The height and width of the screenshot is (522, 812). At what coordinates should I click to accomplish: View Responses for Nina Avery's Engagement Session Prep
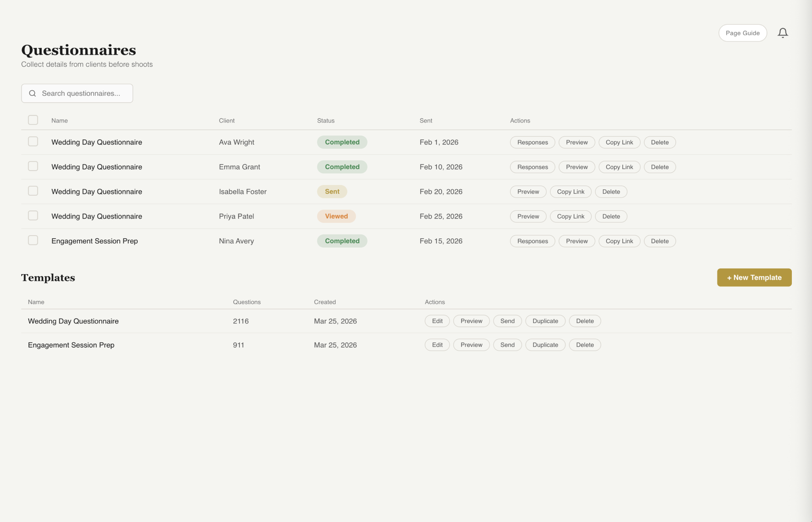(532, 241)
